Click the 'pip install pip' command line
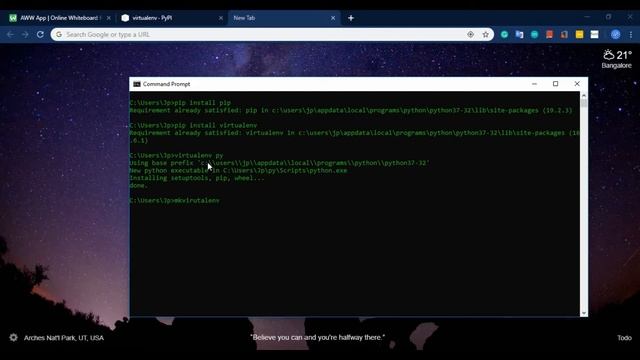The image size is (640, 360). 180,102
